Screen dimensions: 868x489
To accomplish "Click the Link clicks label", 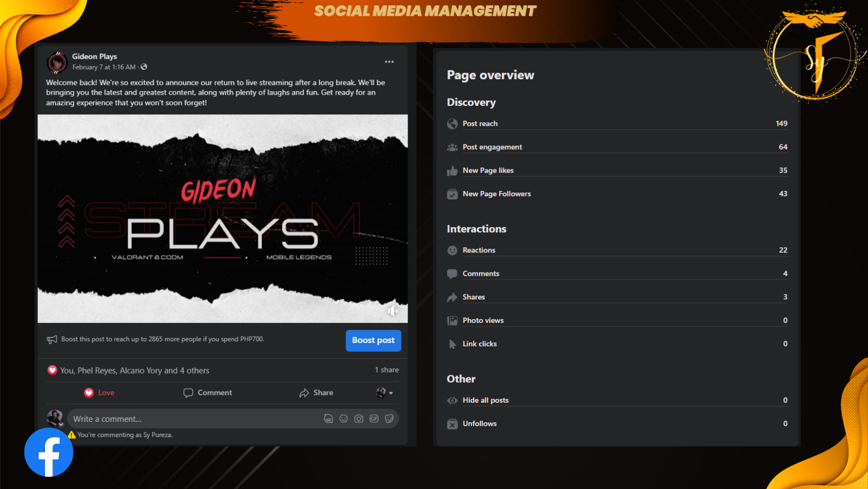I will (480, 343).
